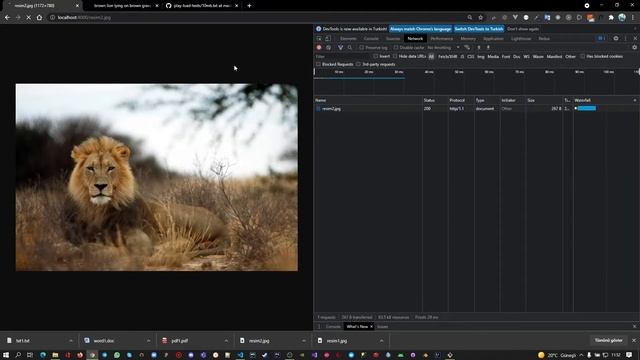640x360 pixels.
Task: Zoom page via address bar magnifier
Action: (x=470, y=18)
